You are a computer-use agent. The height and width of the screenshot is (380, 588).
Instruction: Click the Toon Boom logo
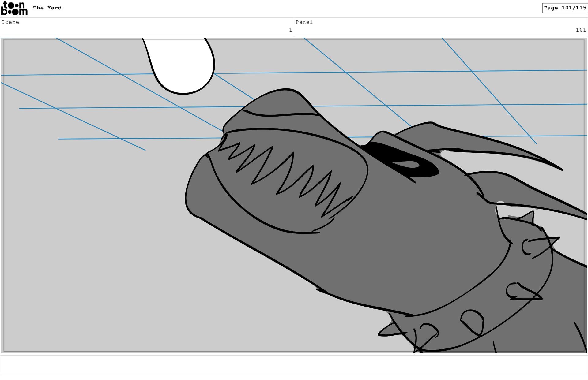(14, 8)
